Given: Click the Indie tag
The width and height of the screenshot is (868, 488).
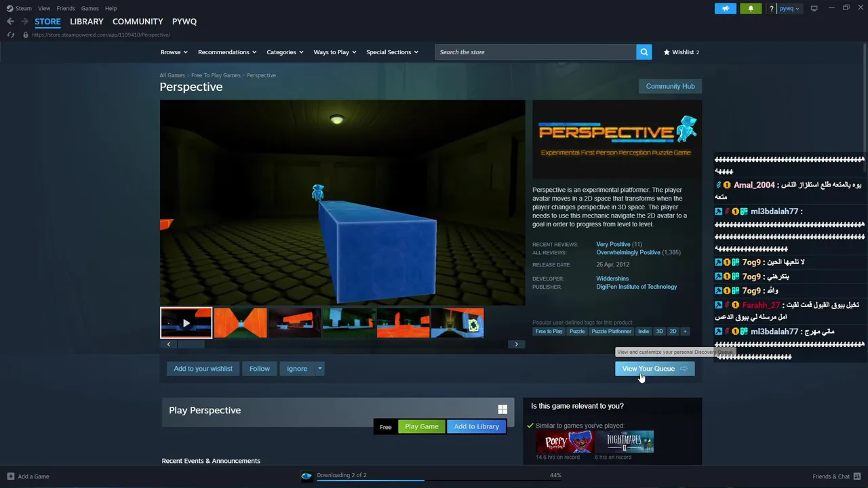Looking at the screenshot, I should [x=644, y=331].
